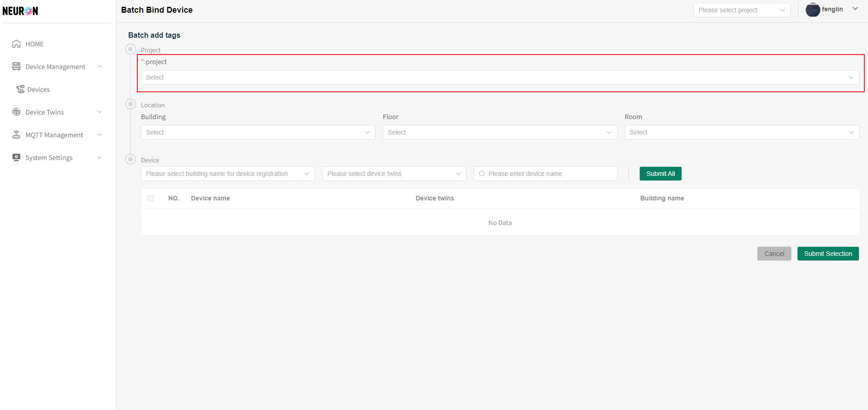Click the Neuron logo

tap(20, 11)
